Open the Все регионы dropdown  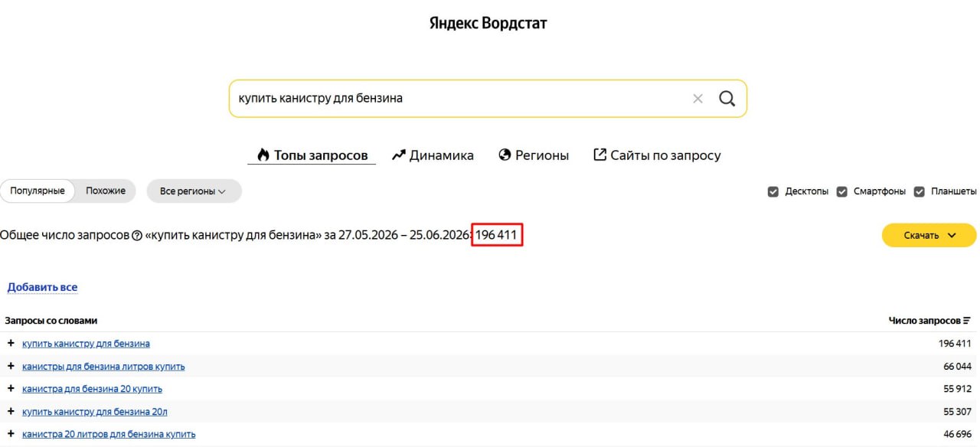[194, 191]
